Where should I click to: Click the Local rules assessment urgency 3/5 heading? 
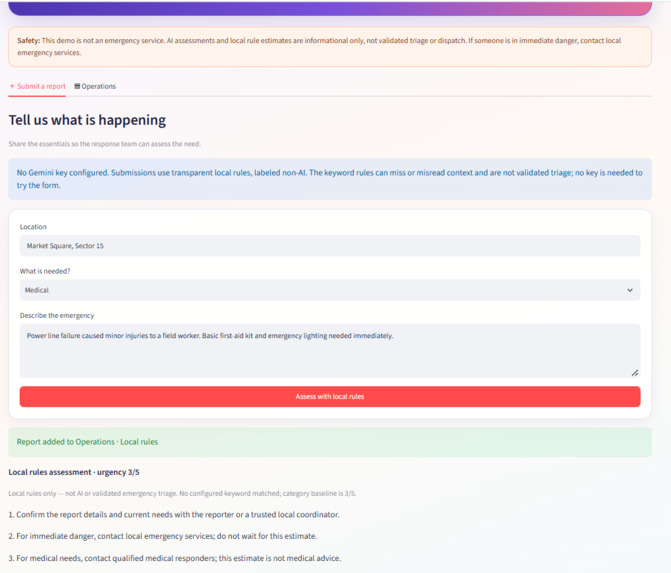point(74,472)
